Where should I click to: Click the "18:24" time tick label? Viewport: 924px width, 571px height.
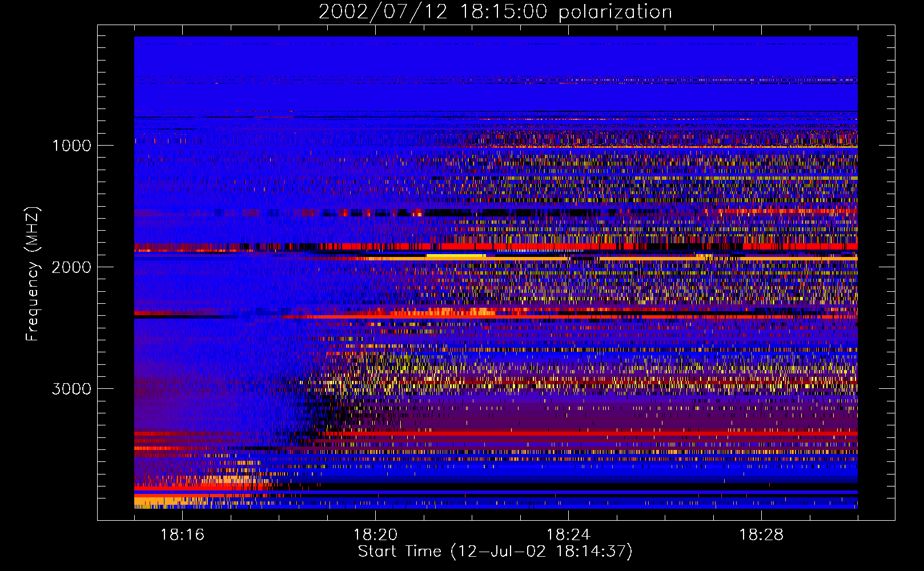click(568, 535)
